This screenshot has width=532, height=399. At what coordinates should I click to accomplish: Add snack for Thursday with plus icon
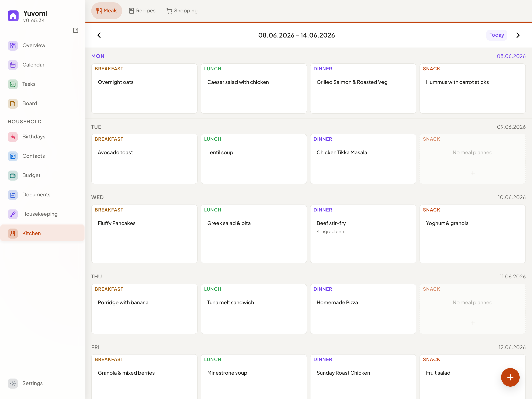473,323
